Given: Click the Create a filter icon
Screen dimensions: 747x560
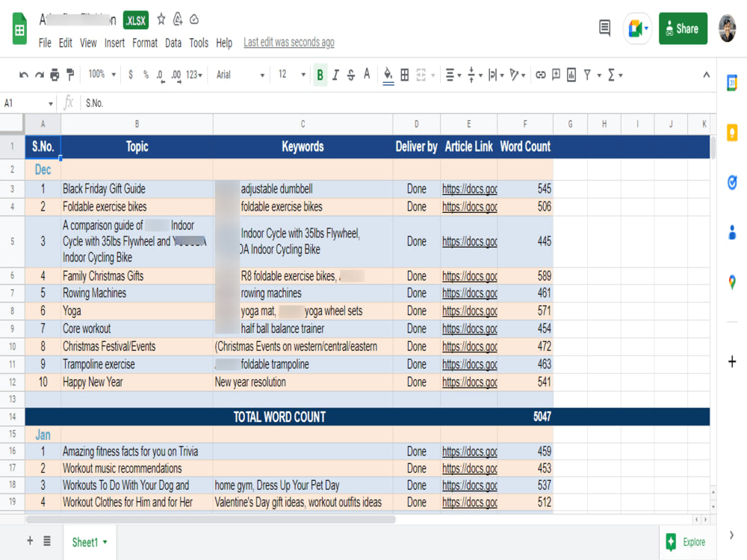Looking at the screenshot, I should click(x=587, y=75).
